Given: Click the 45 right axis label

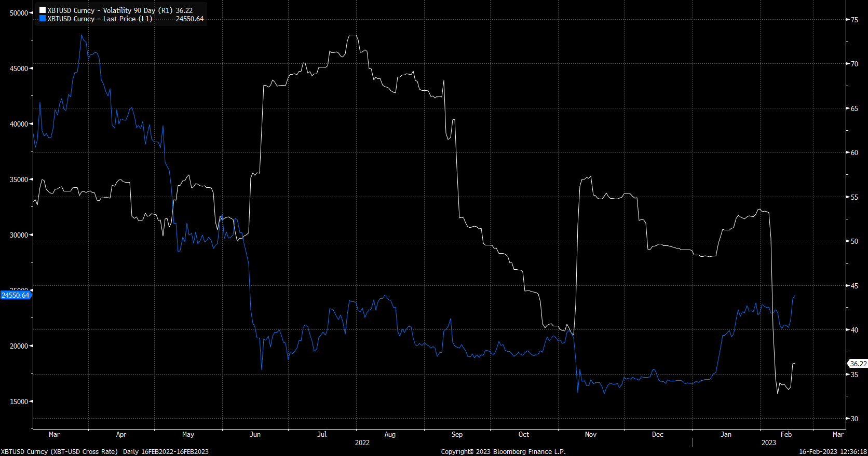Looking at the screenshot, I should (x=855, y=286).
